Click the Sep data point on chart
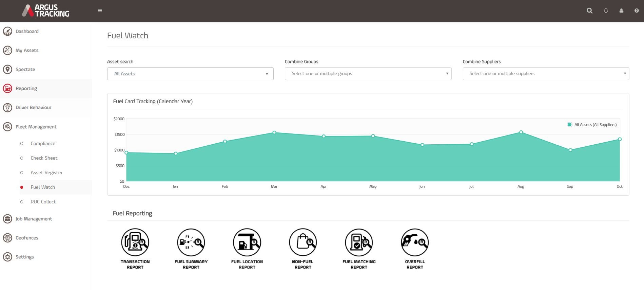The height and width of the screenshot is (290, 644). pyautogui.click(x=570, y=150)
